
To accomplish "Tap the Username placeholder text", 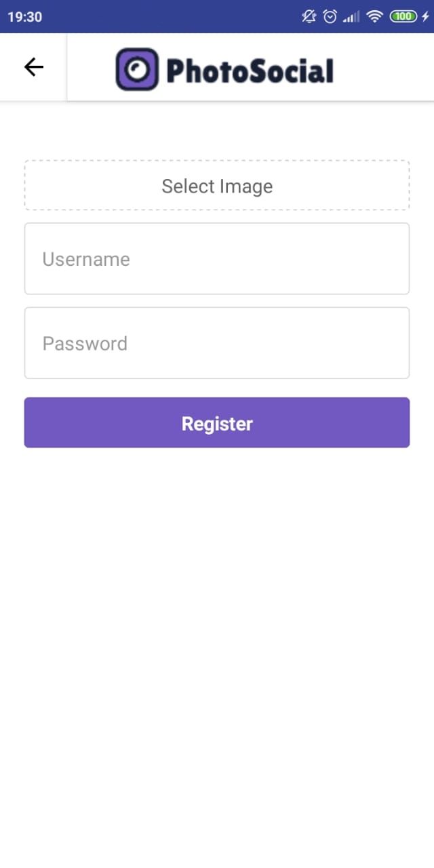I will click(86, 259).
